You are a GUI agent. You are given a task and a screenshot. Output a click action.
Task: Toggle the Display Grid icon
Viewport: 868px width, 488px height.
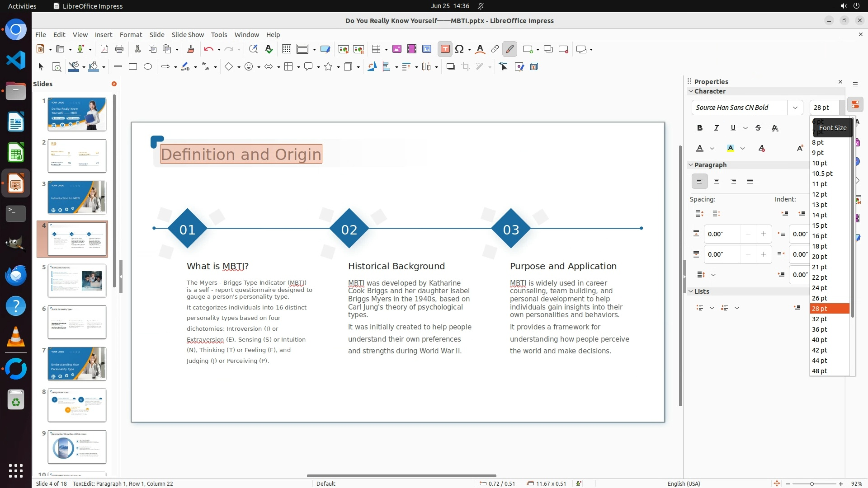pos(287,49)
